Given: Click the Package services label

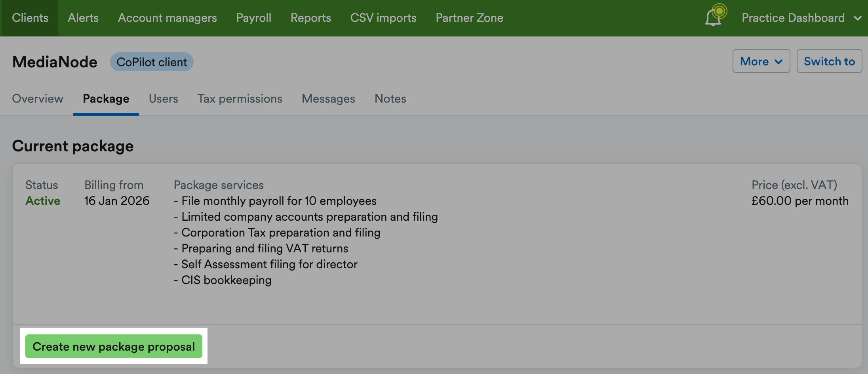Looking at the screenshot, I should pyautogui.click(x=219, y=185).
